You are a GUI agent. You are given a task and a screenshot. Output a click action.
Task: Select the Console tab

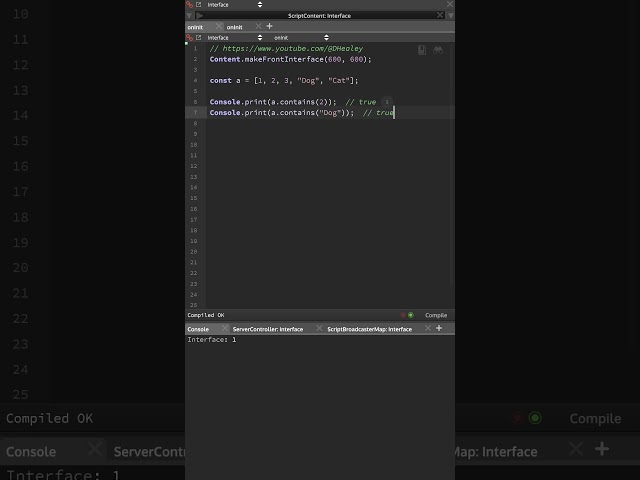[x=198, y=329]
